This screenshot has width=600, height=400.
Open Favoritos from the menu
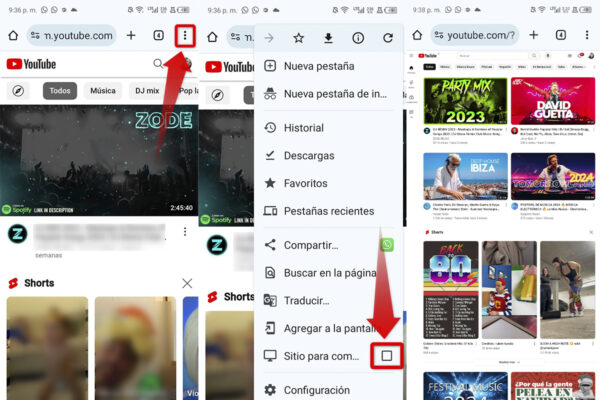[328, 183]
